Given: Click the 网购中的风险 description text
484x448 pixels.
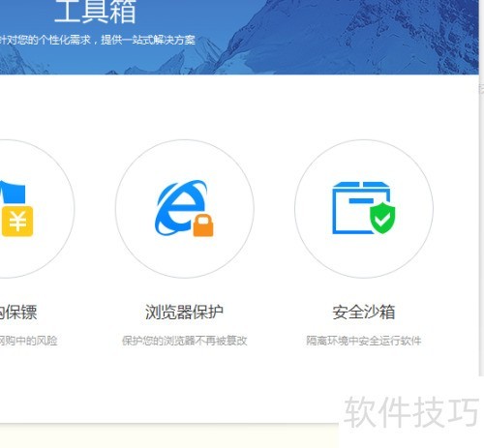Looking at the screenshot, I should click(x=28, y=341).
